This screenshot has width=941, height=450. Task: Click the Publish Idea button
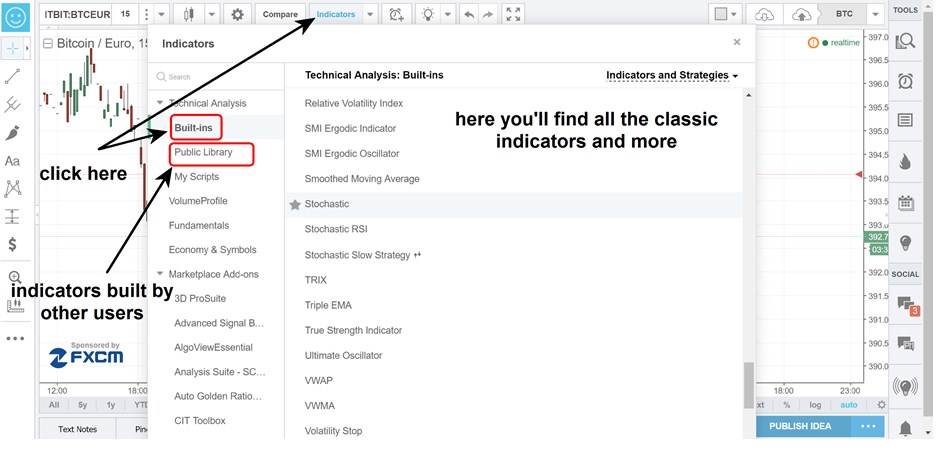[801, 426]
